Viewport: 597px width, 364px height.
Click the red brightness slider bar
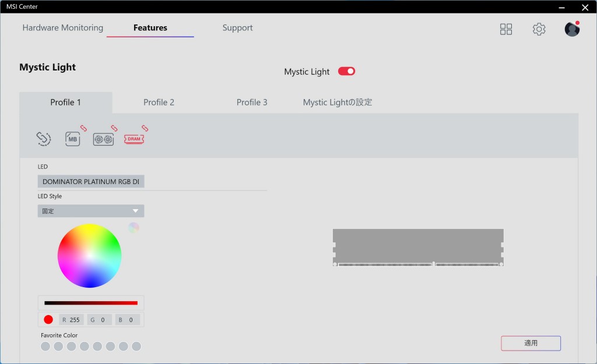coord(91,303)
